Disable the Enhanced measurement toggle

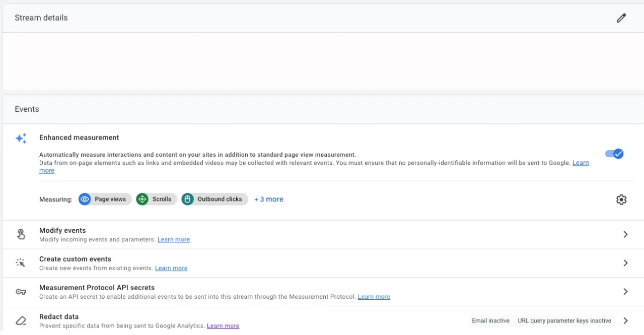tap(614, 154)
